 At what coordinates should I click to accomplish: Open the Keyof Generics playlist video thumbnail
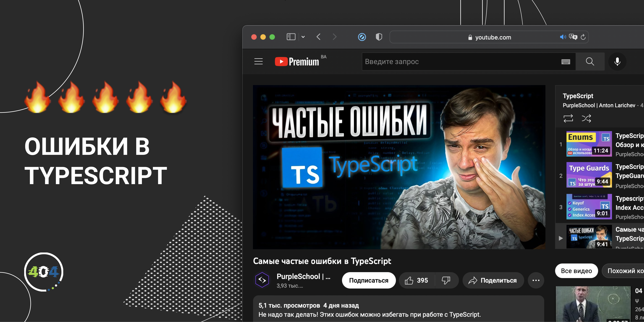(589, 207)
